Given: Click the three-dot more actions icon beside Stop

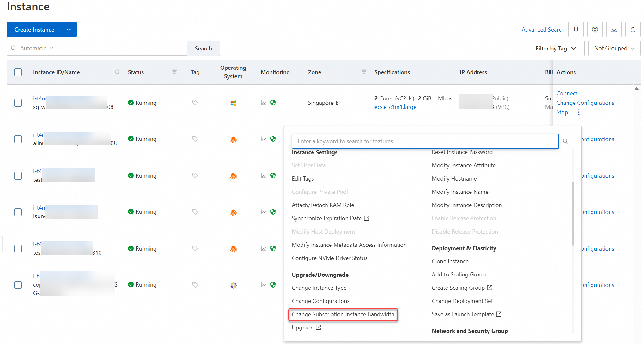Looking at the screenshot, I should click(x=579, y=112).
